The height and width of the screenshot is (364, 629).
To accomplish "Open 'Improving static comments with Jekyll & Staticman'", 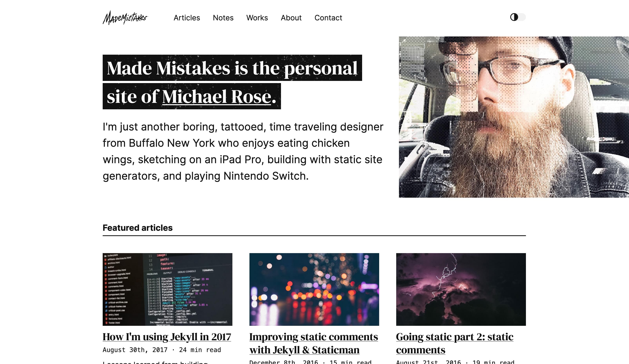I will (x=314, y=343).
